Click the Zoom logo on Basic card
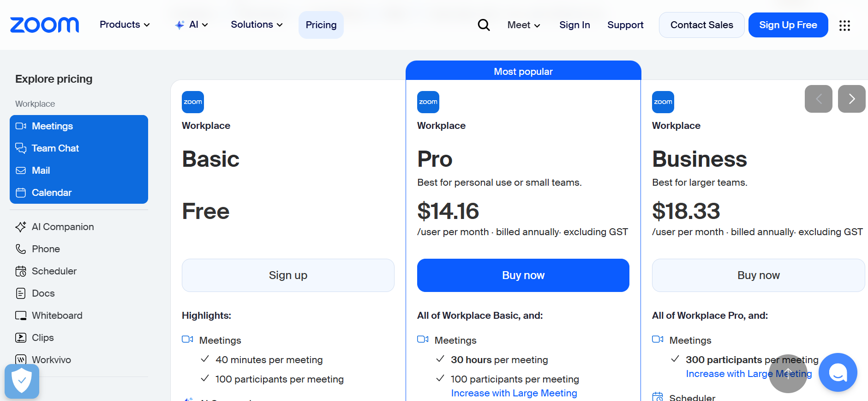Screen dimensions: 868x401 [x=193, y=102]
